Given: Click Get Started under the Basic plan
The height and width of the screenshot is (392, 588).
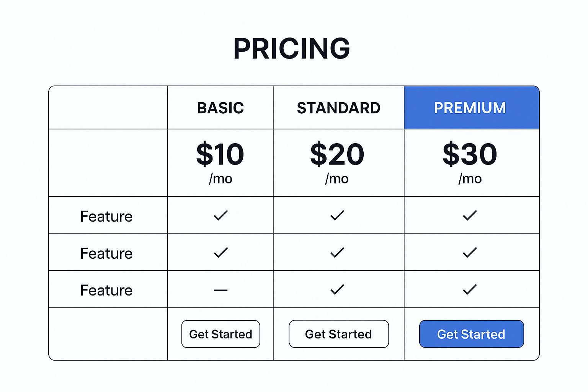Looking at the screenshot, I should [221, 334].
